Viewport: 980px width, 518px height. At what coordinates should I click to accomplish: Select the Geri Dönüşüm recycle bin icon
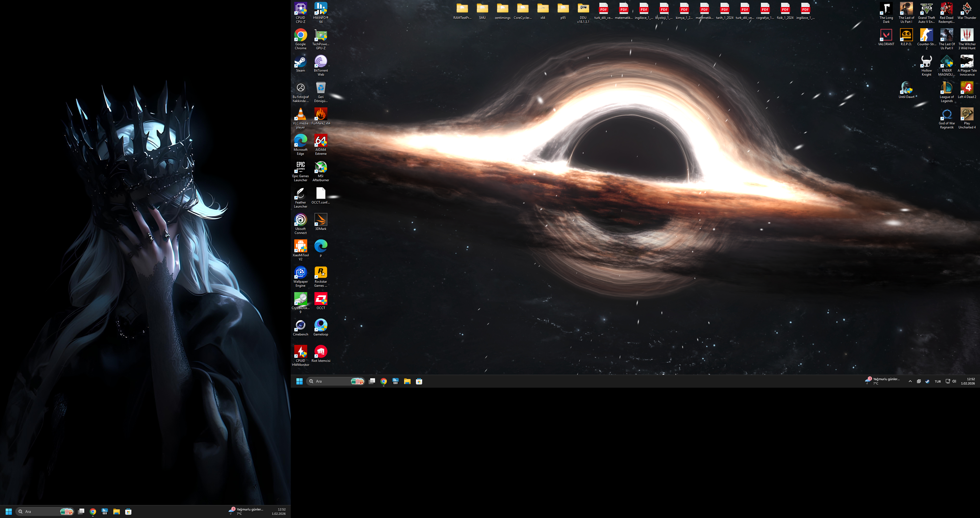321,92
